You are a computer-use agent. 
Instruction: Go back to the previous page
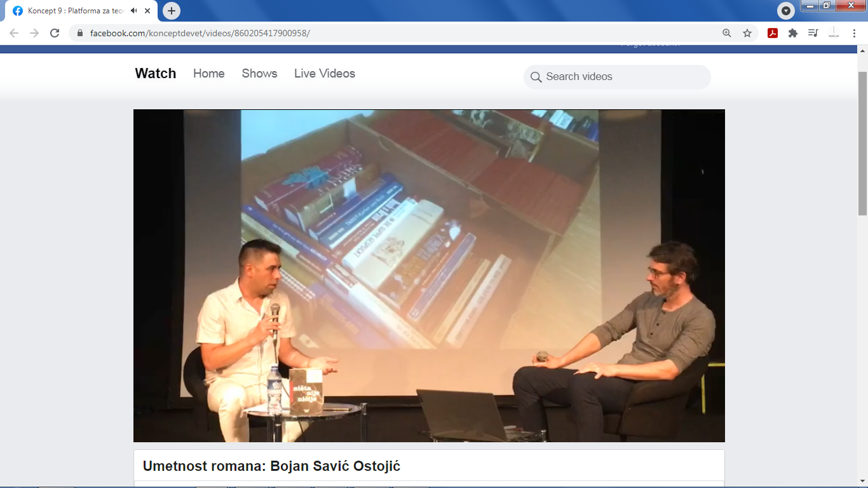14,33
